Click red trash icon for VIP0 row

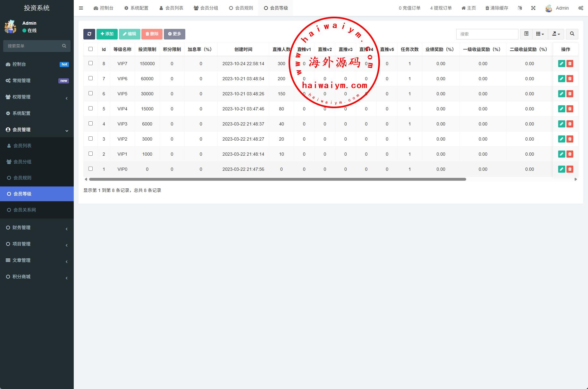570,169
